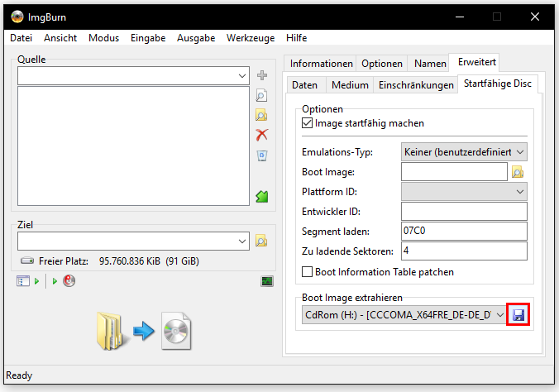Image resolution: width=559 pixels, height=392 pixels.
Task: Browse for Boot Image file icon
Action: [518, 172]
